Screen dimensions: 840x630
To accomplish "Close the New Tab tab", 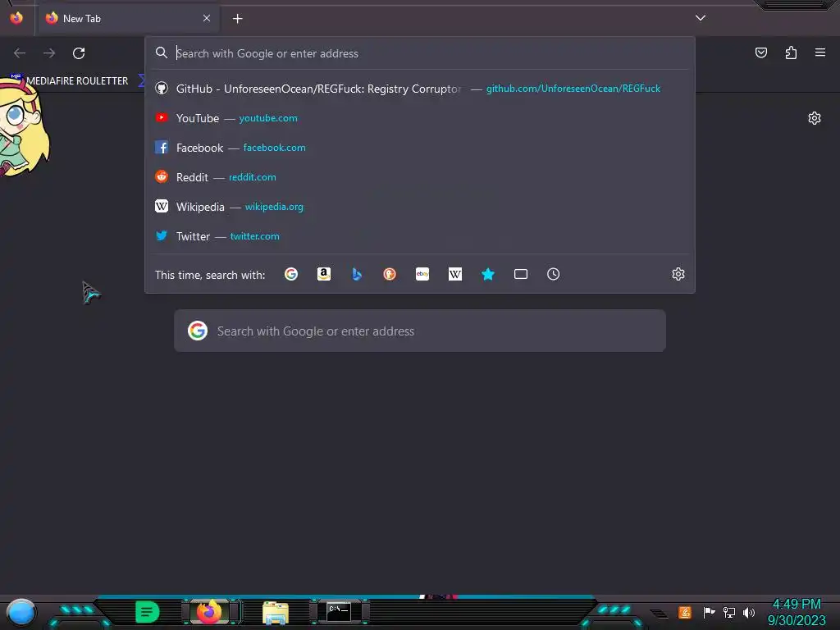I will [207, 18].
